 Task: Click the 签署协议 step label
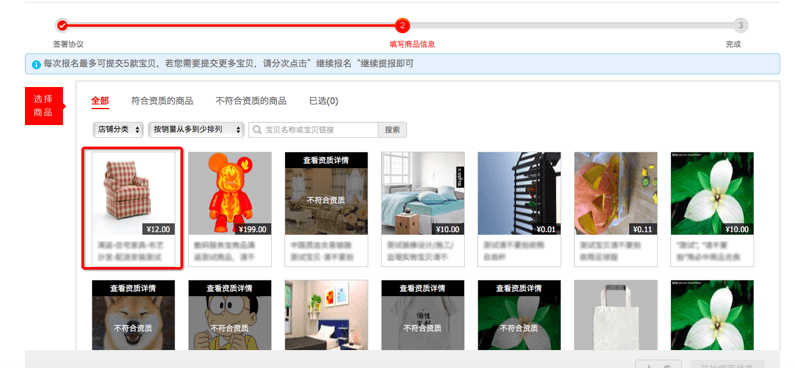pyautogui.click(x=68, y=45)
